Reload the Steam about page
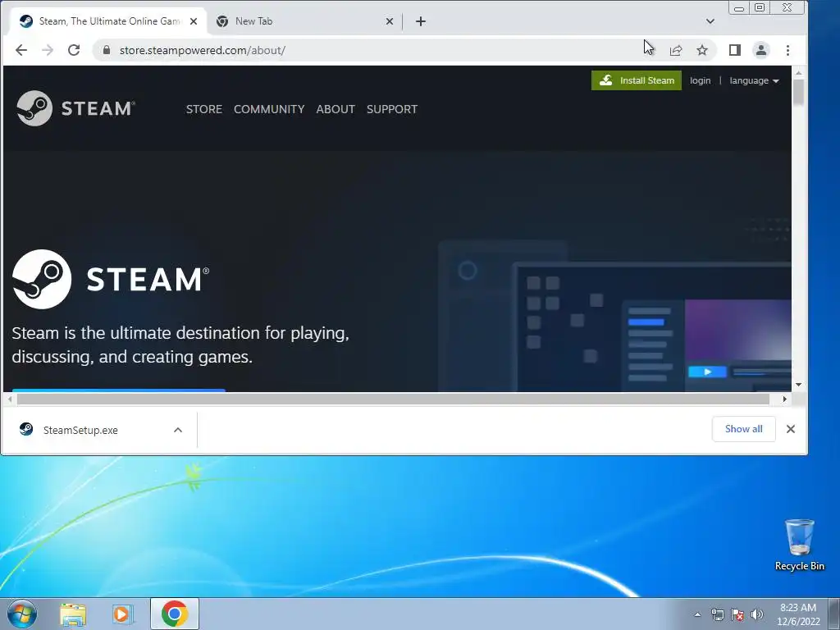 click(74, 50)
